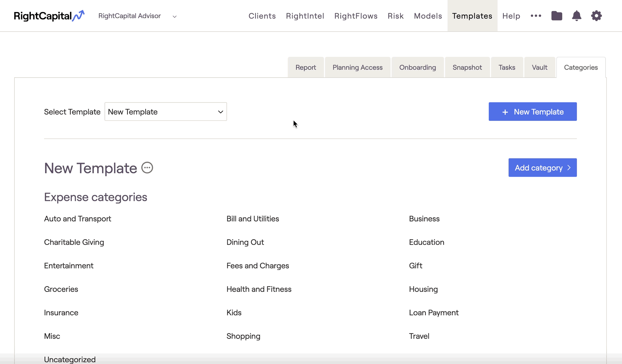Viewport: 622px width, 364px height.
Task: Click the Expense categories heading
Action: (95, 197)
